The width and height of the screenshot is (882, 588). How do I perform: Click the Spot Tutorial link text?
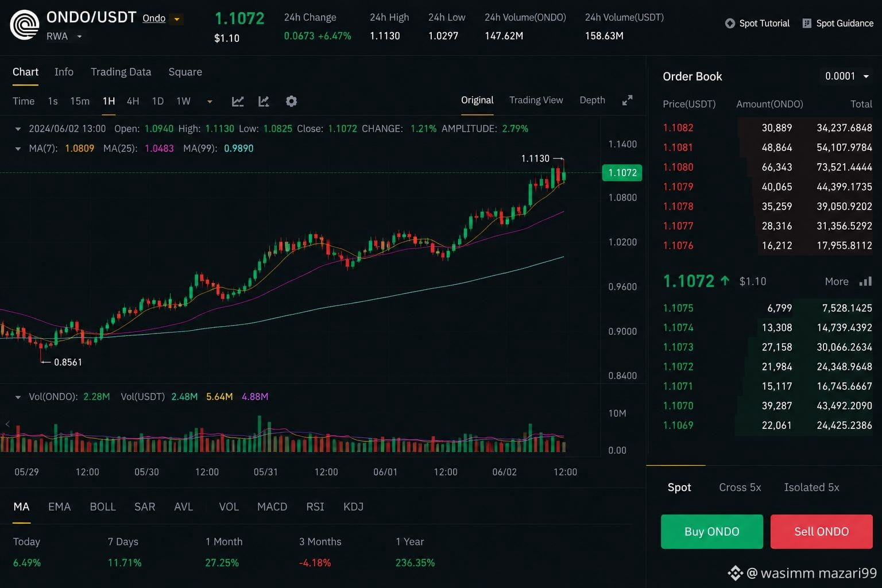click(x=764, y=24)
